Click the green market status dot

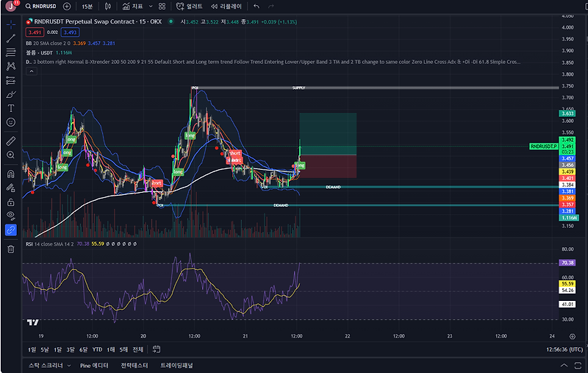click(x=171, y=21)
